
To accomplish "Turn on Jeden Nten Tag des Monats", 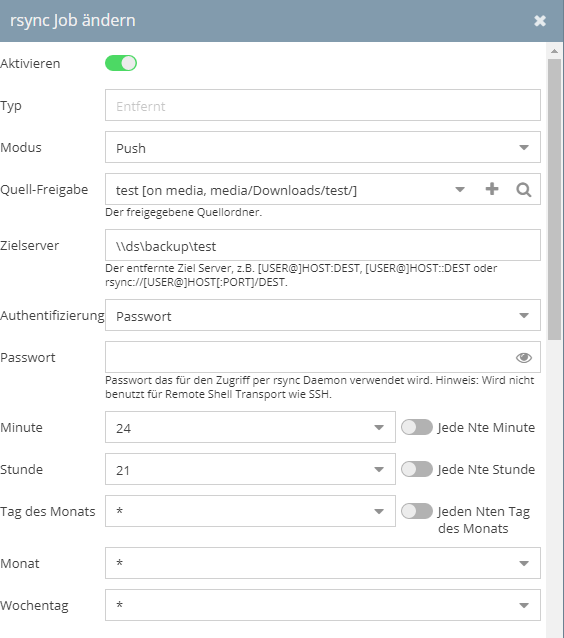I will (x=417, y=511).
